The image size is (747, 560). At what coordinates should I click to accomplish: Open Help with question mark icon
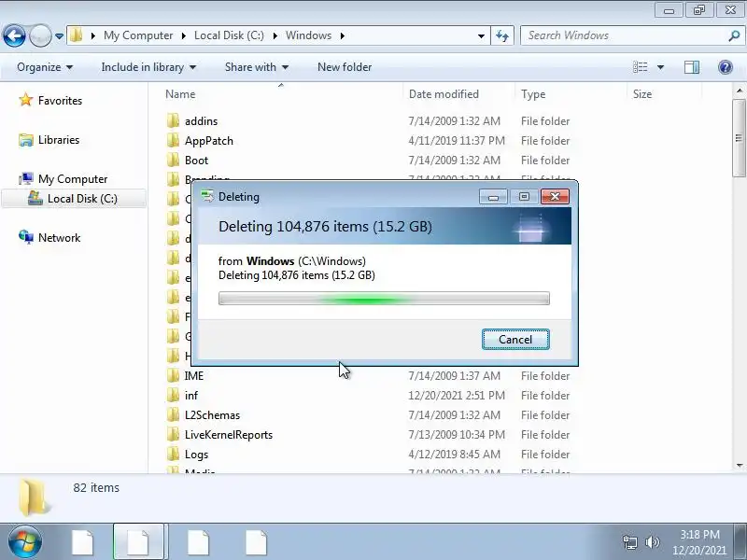pos(726,67)
